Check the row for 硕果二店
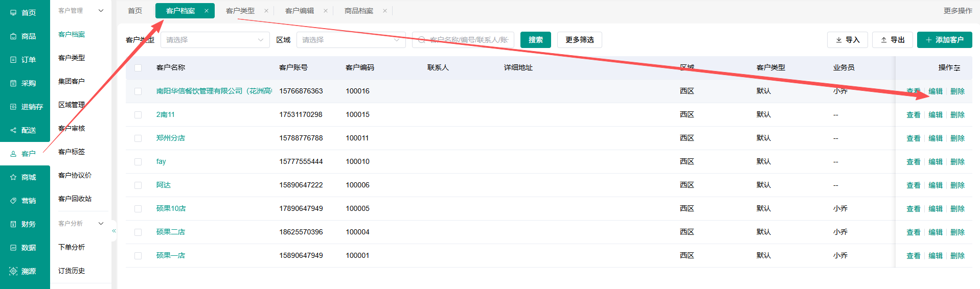The height and width of the screenshot is (289, 980). [138, 232]
